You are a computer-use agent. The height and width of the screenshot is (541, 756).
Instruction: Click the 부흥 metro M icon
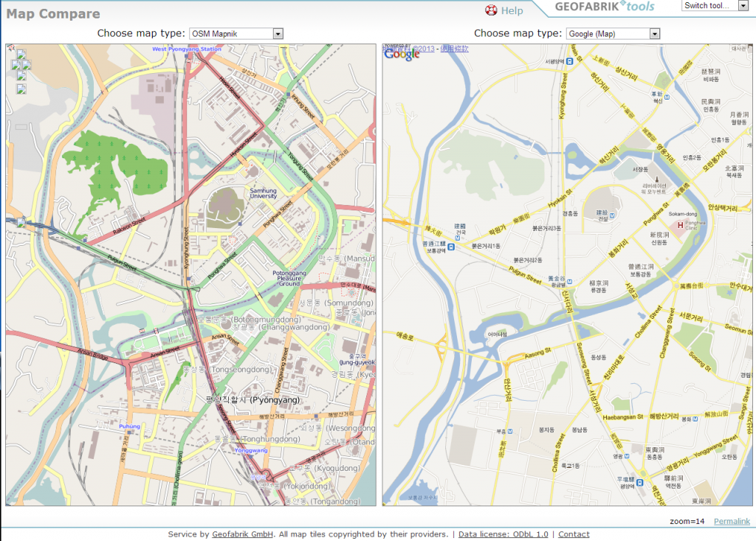tap(510, 431)
